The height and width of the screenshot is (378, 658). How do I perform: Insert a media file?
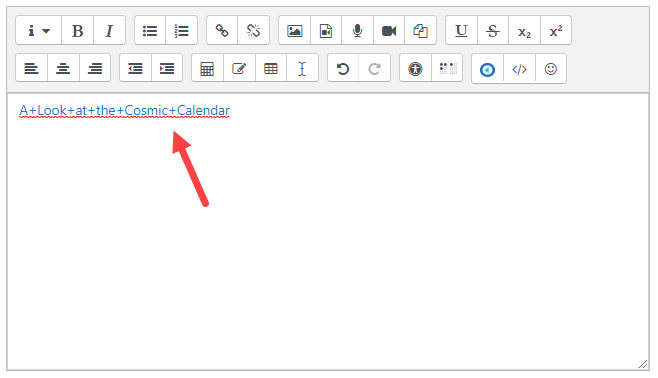tap(326, 31)
